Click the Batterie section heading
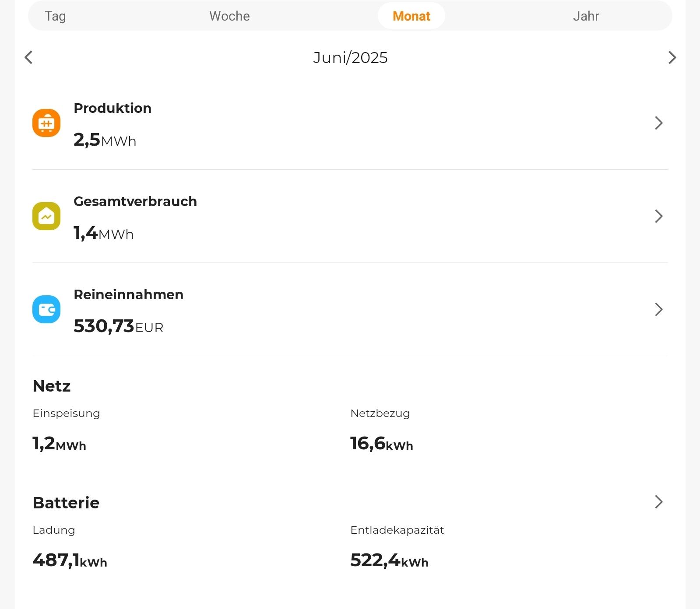Viewport: 700px width, 609px height. click(x=66, y=503)
